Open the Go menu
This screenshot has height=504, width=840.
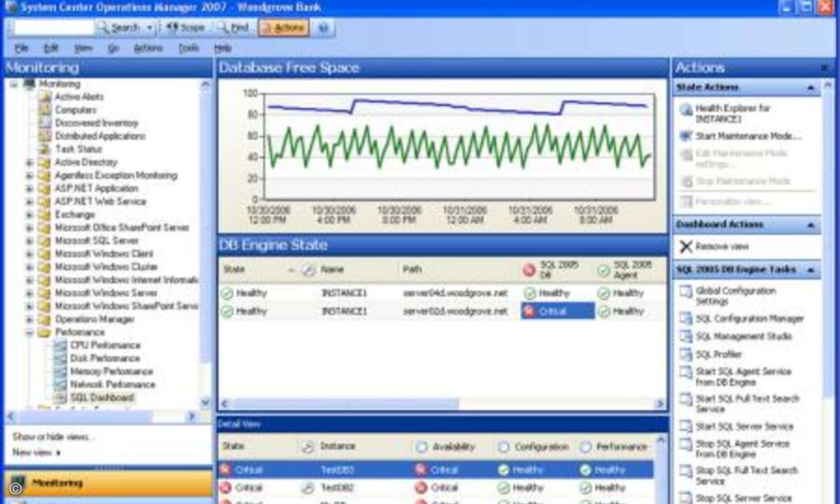click(x=113, y=48)
